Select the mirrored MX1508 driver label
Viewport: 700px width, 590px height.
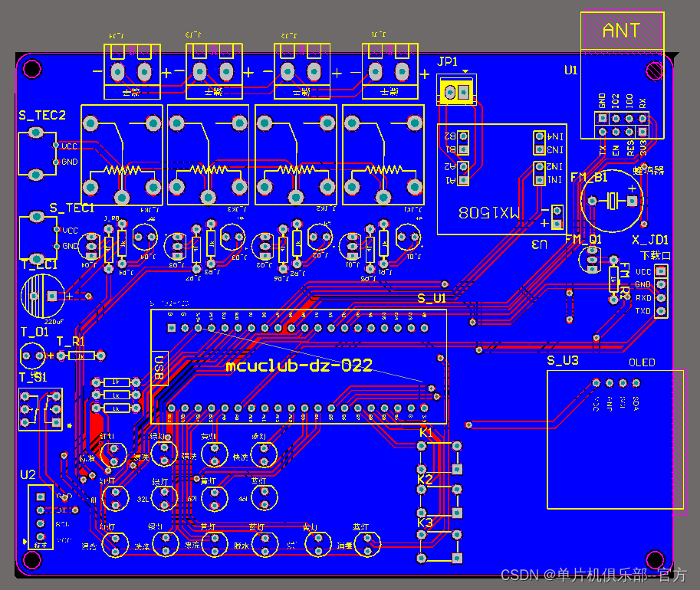coord(489,212)
